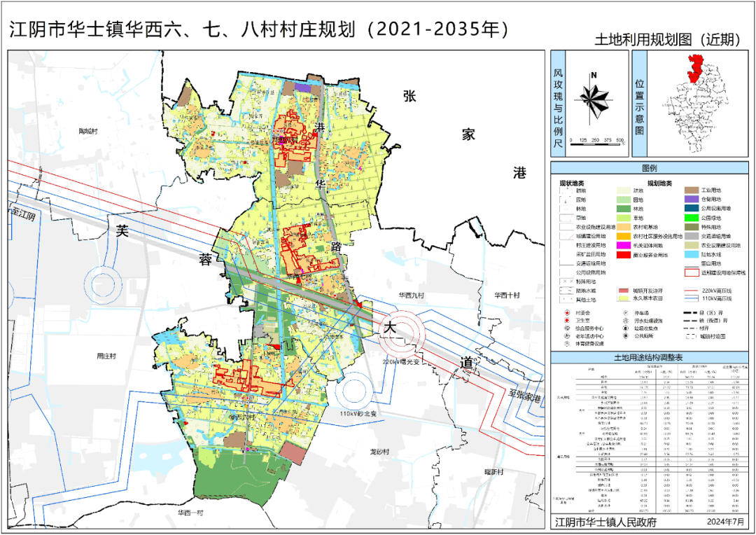The image size is (756, 535).
Task: Click the 土地用途结构调整表 table header
Action: (649, 358)
